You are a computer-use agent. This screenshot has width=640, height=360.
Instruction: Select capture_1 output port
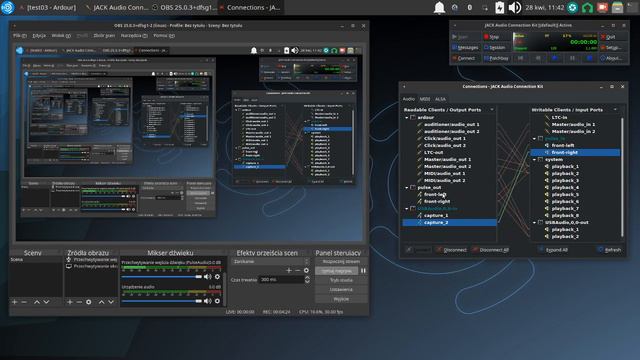tap(436, 216)
